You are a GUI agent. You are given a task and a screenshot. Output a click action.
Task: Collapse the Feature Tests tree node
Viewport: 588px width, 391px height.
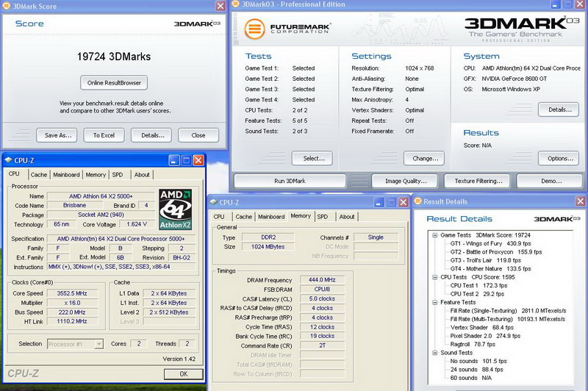pyautogui.click(x=434, y=303)
